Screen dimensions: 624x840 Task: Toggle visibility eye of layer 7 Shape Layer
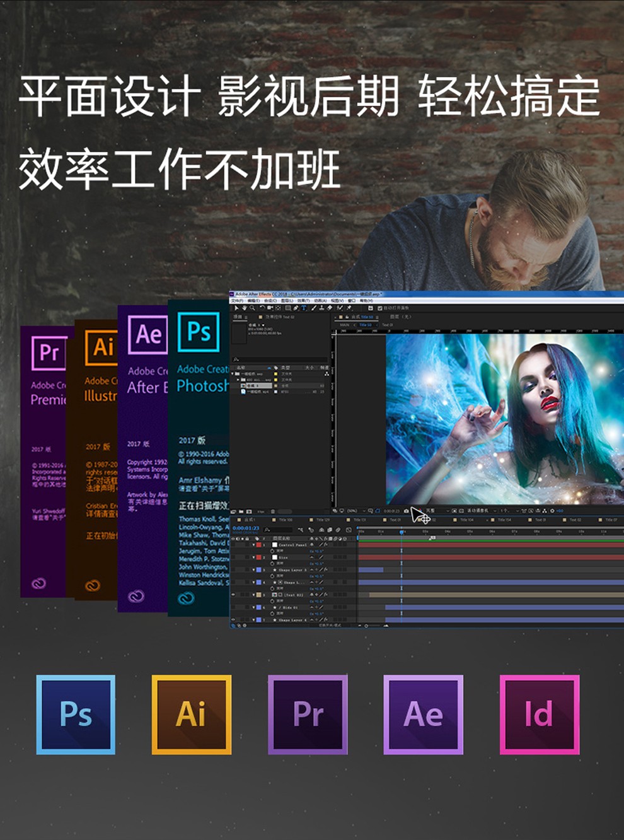tap(234, 620)
